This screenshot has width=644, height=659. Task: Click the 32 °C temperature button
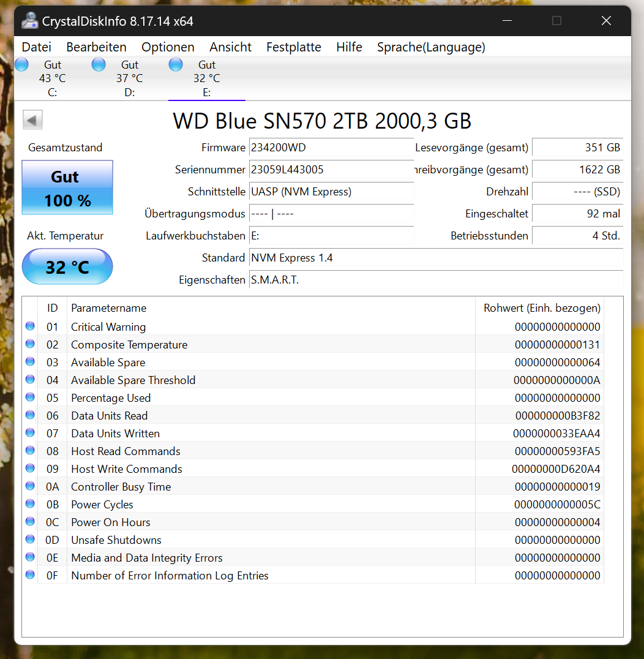click(67, 267)
